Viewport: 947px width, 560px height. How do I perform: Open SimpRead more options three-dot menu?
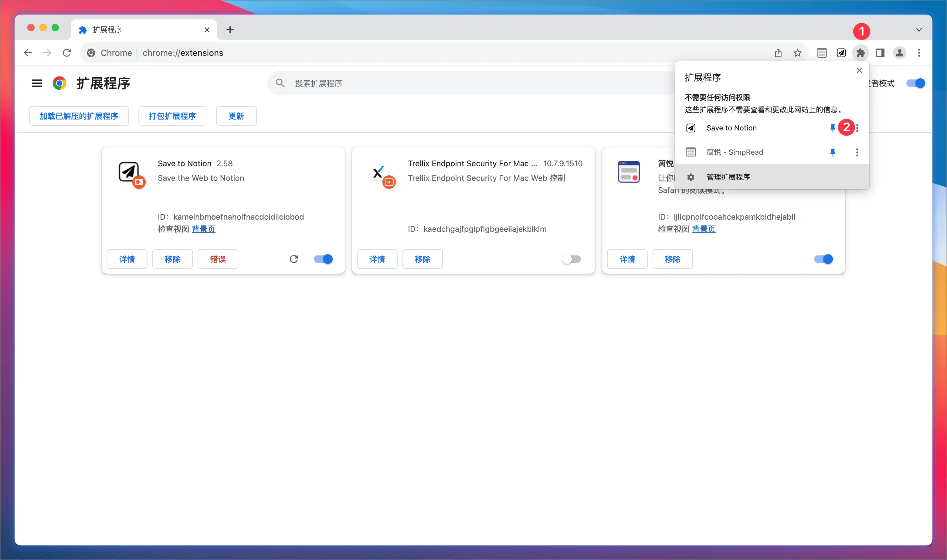coord(857,152)
